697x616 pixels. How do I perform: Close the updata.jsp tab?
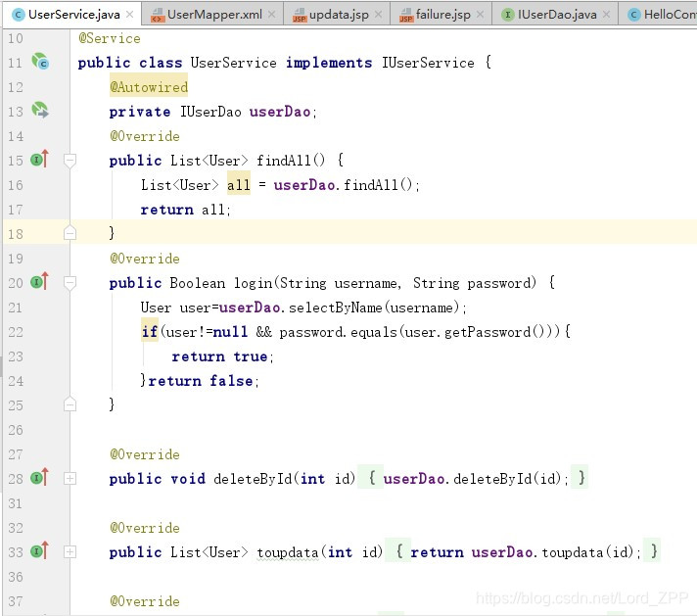coord(378,15)
